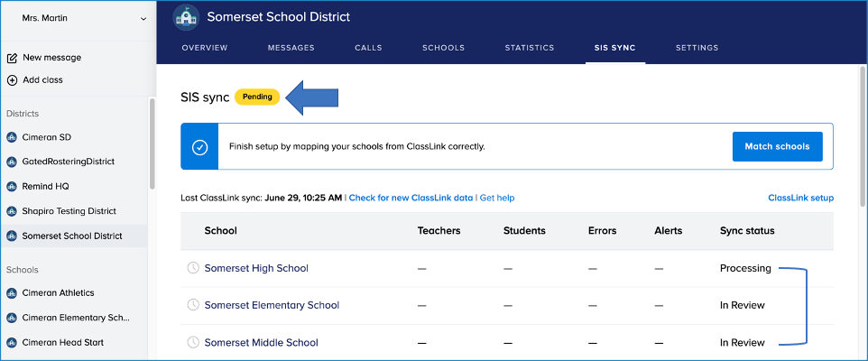Click the Cimeran Elementary school icon
Image resolution: width=868 pixels, height=361 pixels.
[12, 318]
